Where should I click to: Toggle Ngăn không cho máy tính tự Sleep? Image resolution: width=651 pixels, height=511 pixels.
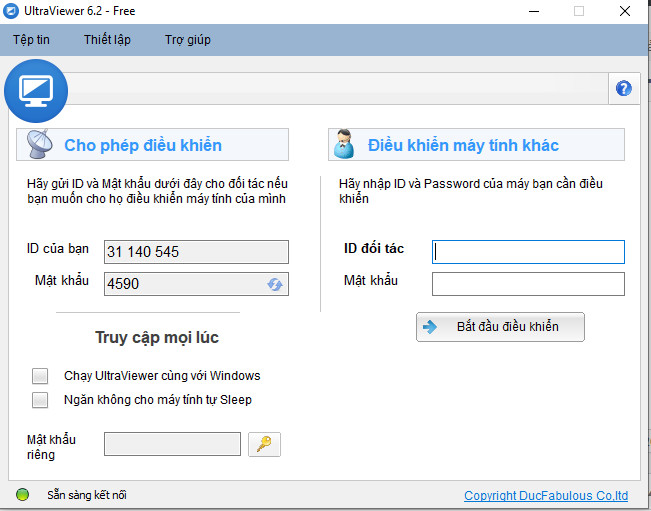(x=40, y=400)
